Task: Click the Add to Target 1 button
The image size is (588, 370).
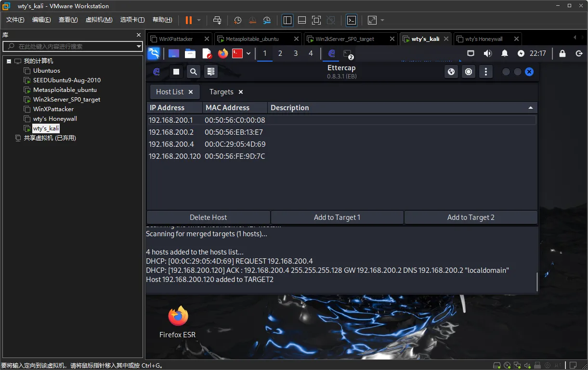Action: click(337, 217)
